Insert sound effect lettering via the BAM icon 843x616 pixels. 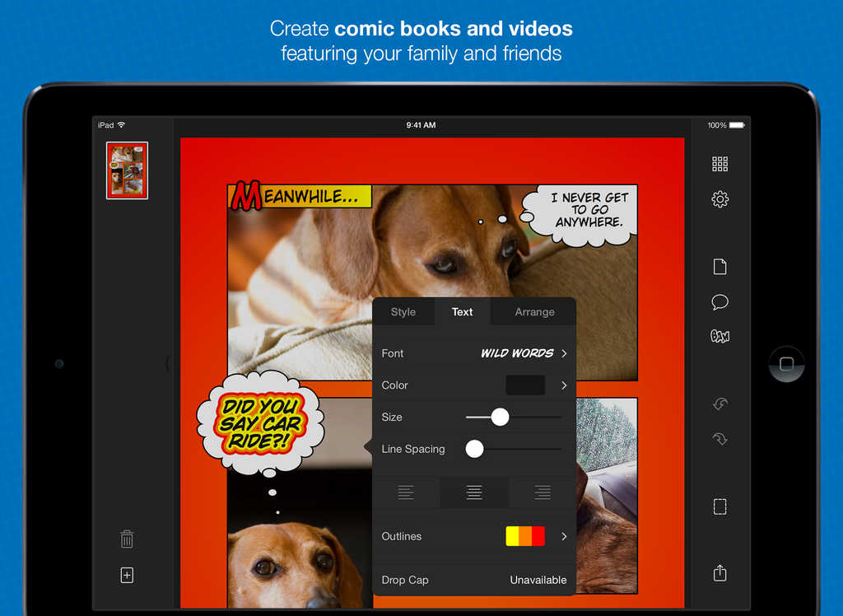[x=720, y=336]
